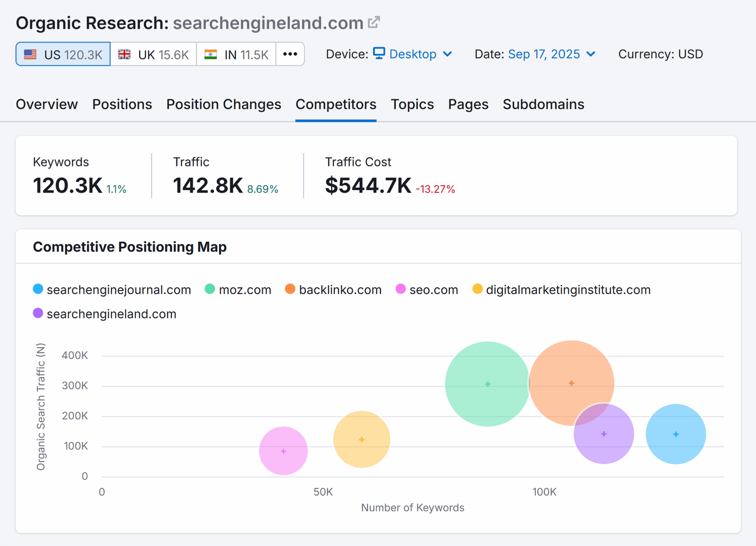Click the Organic Search Traffic (N) axis label
Screen dimensions: 756x546
coord(41,407)
